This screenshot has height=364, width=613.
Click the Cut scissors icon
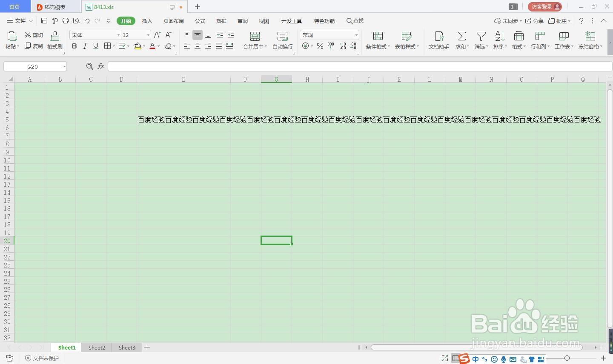tap(28, 35)
